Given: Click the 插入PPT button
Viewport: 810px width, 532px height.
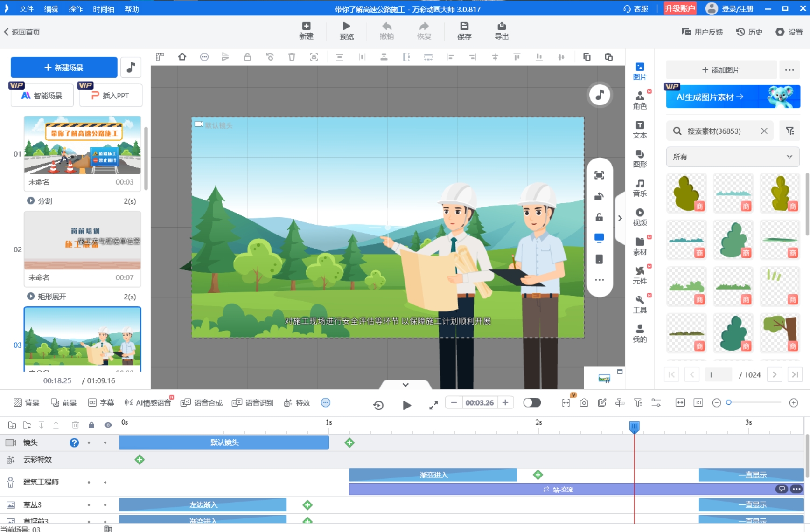Looking at the screenshot, I should pyautogui.click(x=111, y=96).
